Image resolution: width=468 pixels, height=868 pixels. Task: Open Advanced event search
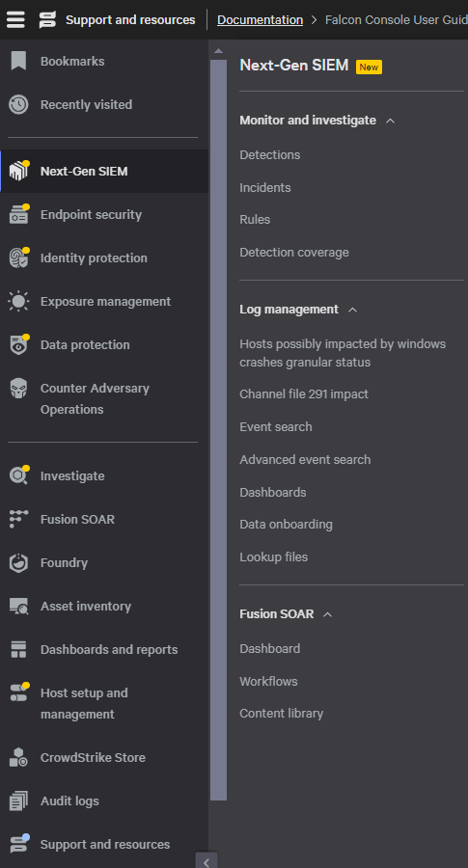point(305,459)
